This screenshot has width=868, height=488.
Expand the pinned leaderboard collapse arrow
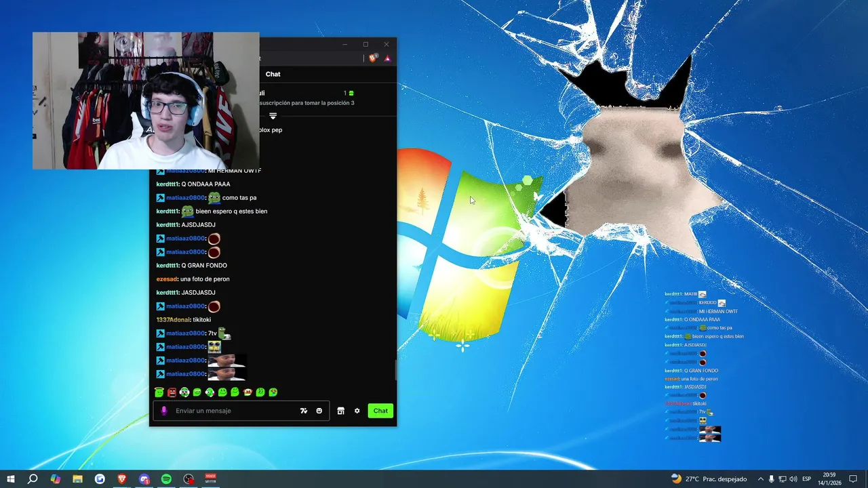273,116
